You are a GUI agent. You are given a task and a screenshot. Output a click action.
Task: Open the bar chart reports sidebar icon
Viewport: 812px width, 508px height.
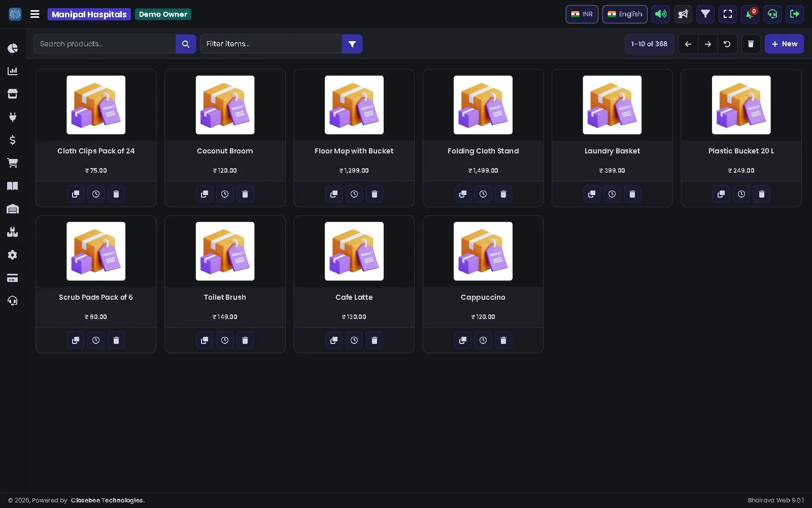(13, 71)
